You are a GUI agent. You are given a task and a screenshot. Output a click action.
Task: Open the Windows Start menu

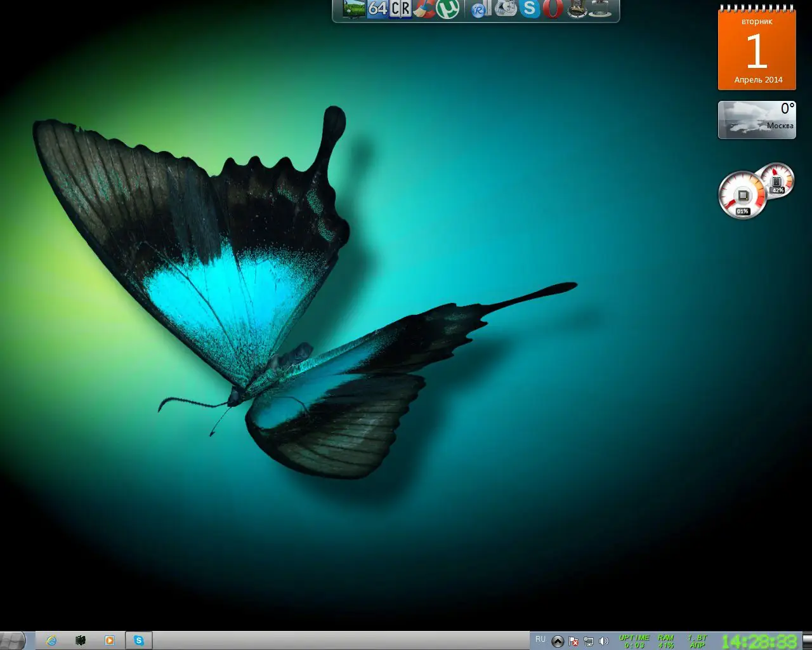(x=13, y=640)
